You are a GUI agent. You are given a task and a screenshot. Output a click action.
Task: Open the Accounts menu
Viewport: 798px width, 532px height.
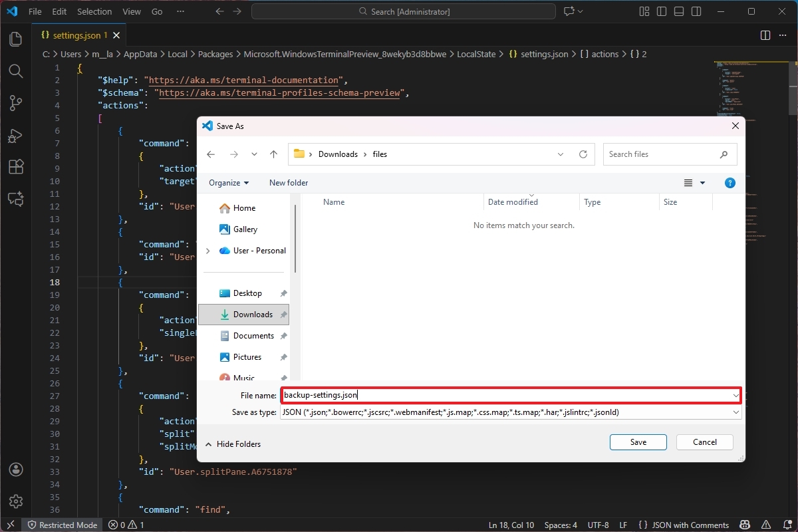point(16,470)
